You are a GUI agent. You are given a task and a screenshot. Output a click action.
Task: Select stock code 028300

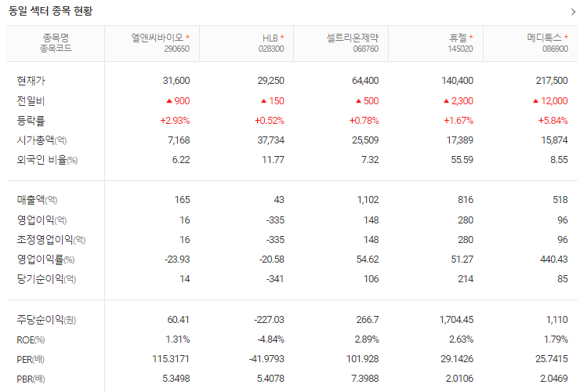tap(271, 49)
